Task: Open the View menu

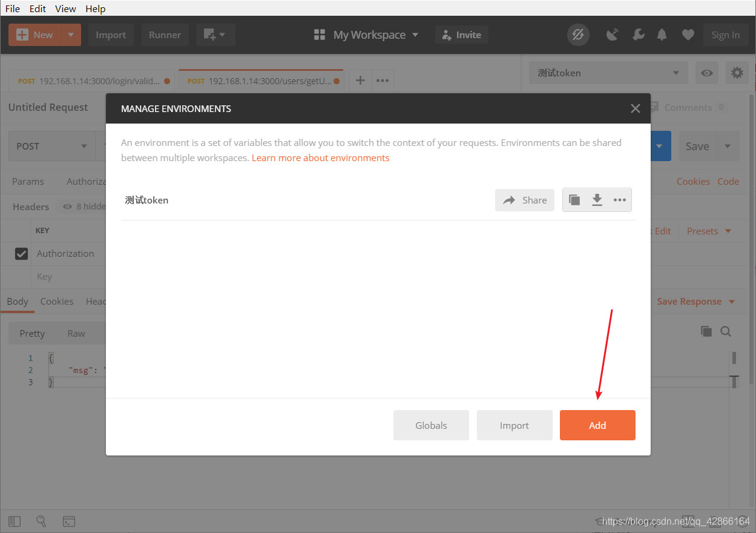Action: pyautogui.click(x=65, y=8)
